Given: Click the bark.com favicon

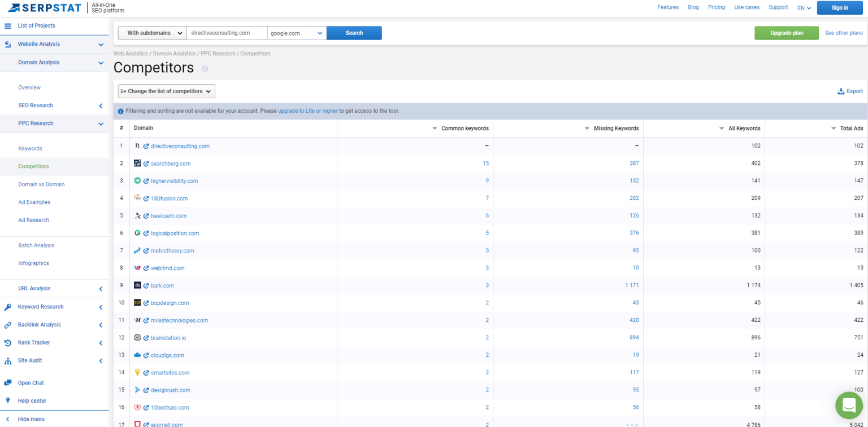Looking at the screenshot, I should click(137, 285).
